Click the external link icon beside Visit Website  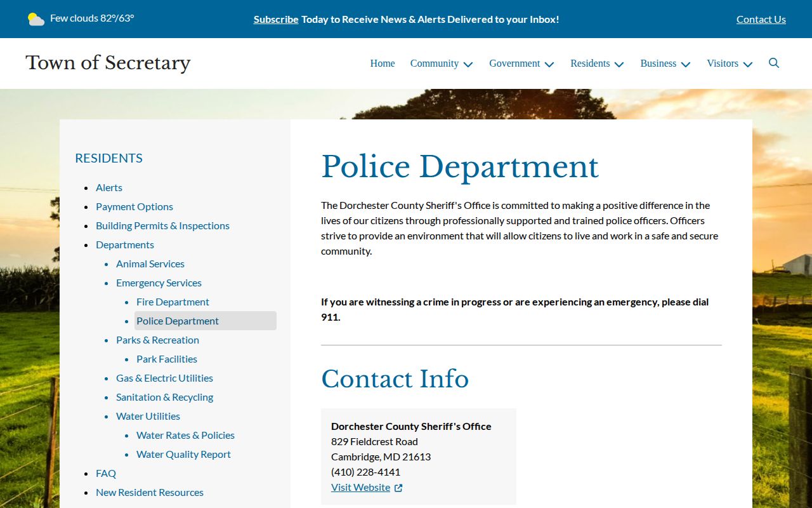pos(398,488)
